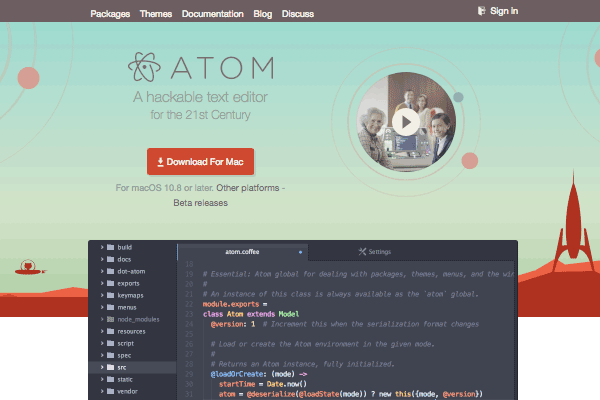This screenshot has height=400, width=600.
Task: Click the video thumbnail of the family
Action: (x=406, y=122)
